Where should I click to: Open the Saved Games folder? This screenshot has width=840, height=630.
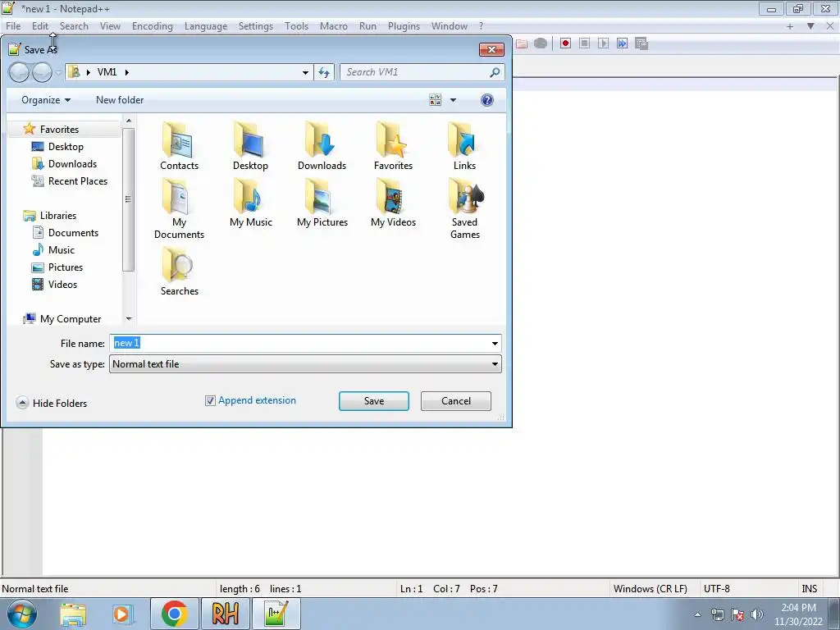(x=464, y=208)
